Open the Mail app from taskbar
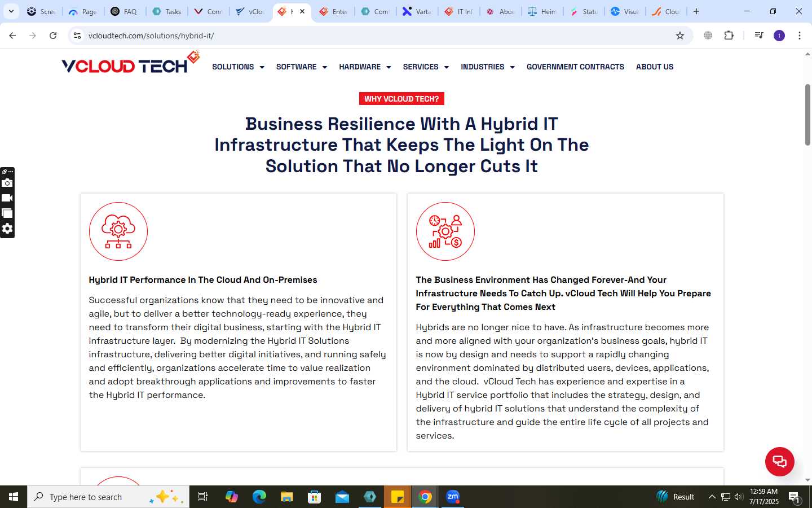This screenshot has height=508, width=812. (x=342, y=497)
